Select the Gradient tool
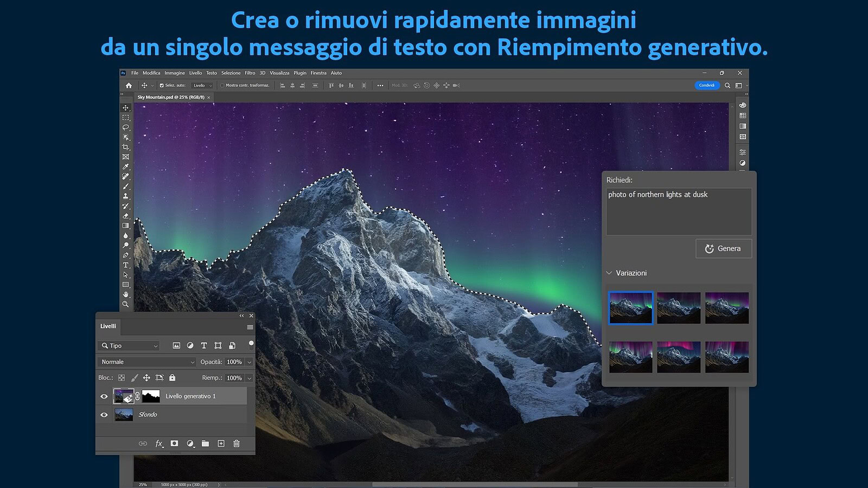This screenshot has height=488, width=868. click(126, 226)
